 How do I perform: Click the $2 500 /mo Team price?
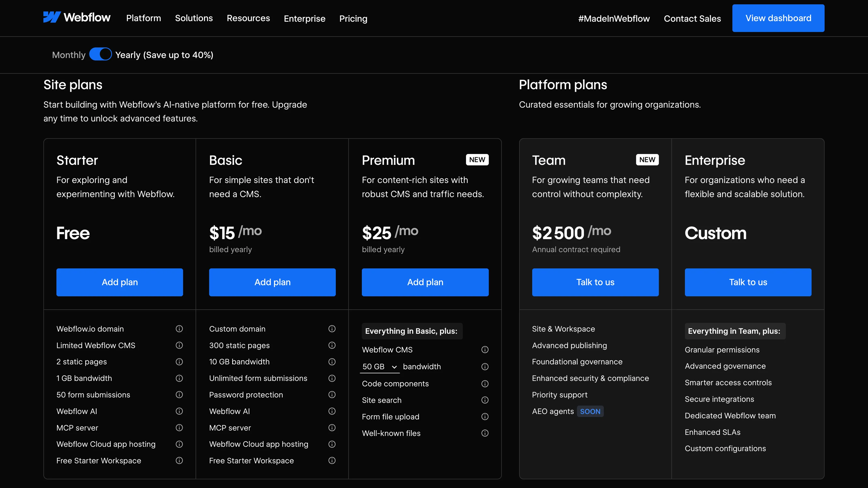[x=572, y=233]
